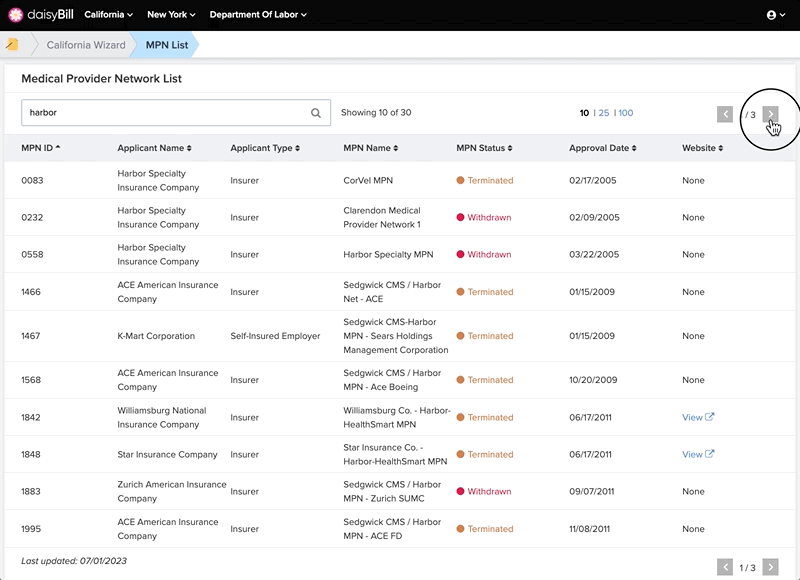Image resolution: width=800 pixels, height=580 pixels.
Task: Click 'Self-Insured Employer' applicant type
Action: click(275, 336)
